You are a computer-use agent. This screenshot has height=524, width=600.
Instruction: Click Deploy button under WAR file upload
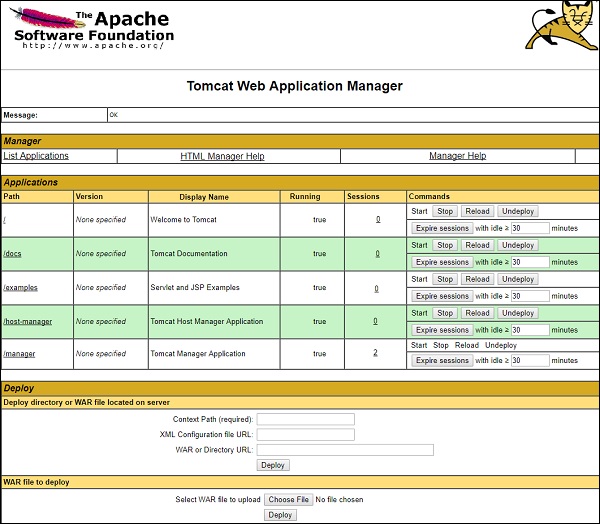click(280, 515)
